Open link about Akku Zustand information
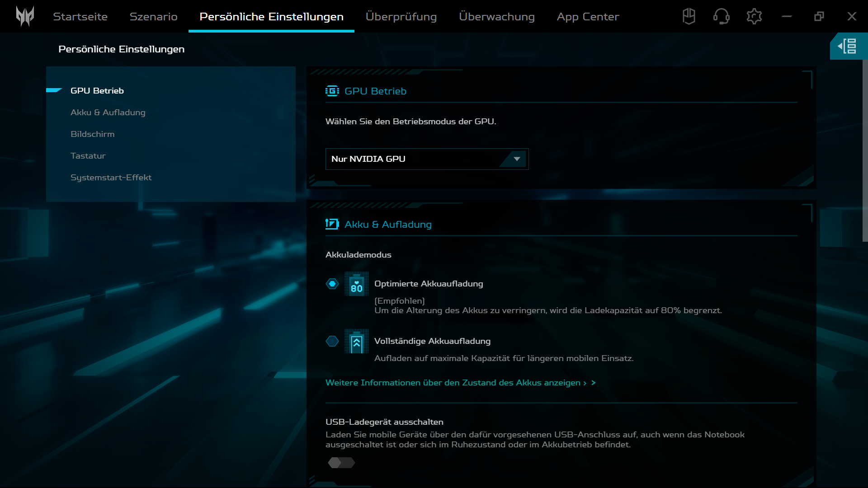This screenshot has height=488, width=868. [460, 383]
